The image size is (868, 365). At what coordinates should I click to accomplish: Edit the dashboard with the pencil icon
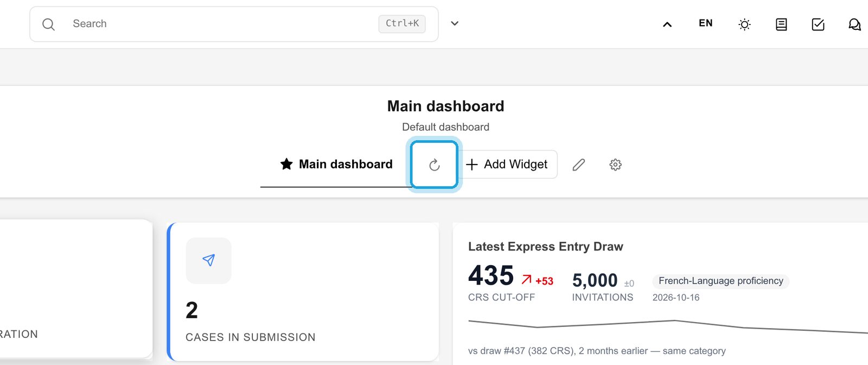tap(579, 165)
